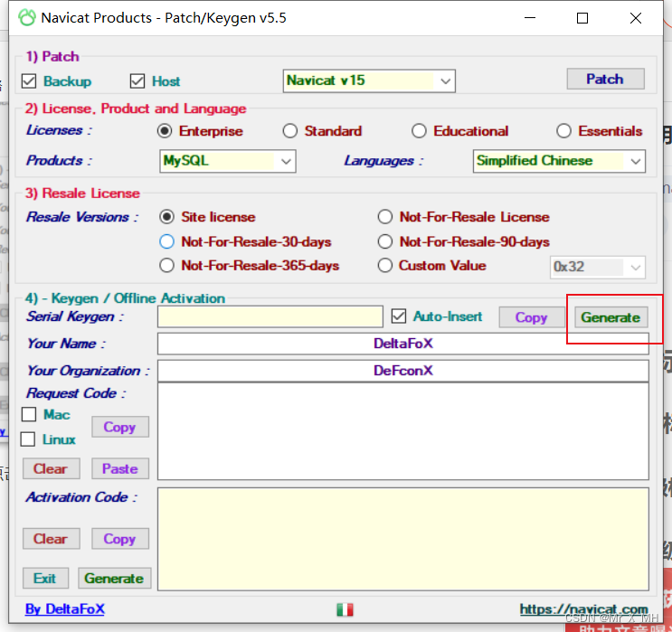Select Site license resale option

(x=166, y=217)
